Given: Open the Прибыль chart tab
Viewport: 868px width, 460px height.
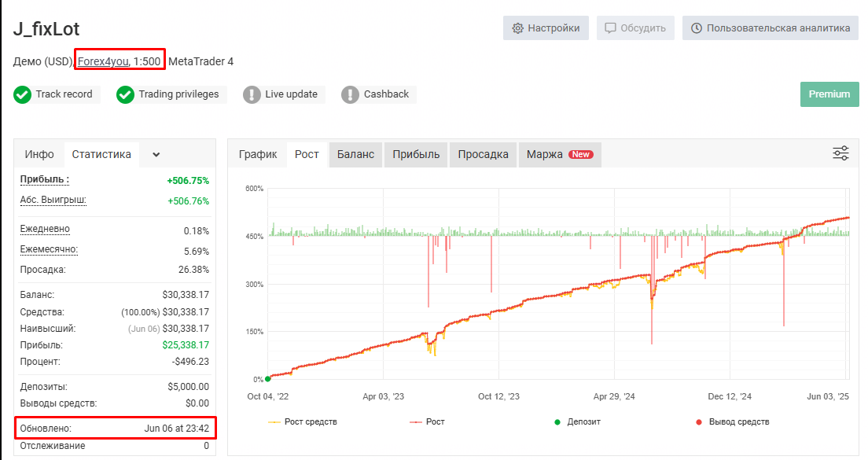Looking at the screenshot, I should pos(416,154).
